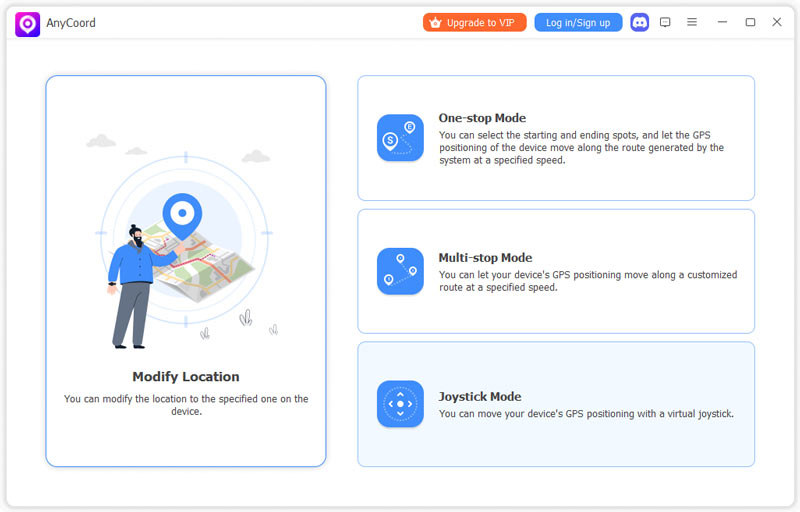Image resolution: width=800 pixels, height=512 pixels.
Task: Click the AnyCoord logo icon
Action: pyautogui.click(x=28, y=24)
